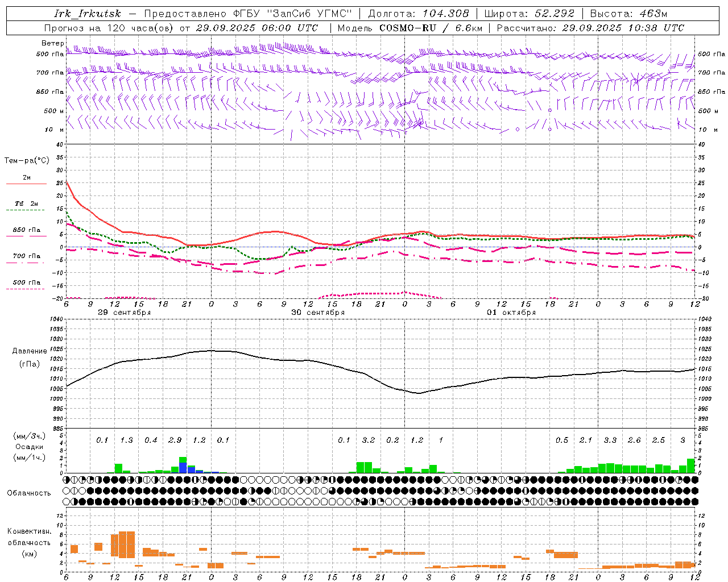The image size is (728, 582).
Task: Click the 3.3 three-hour precipitation value
Action: coord(610,440)
